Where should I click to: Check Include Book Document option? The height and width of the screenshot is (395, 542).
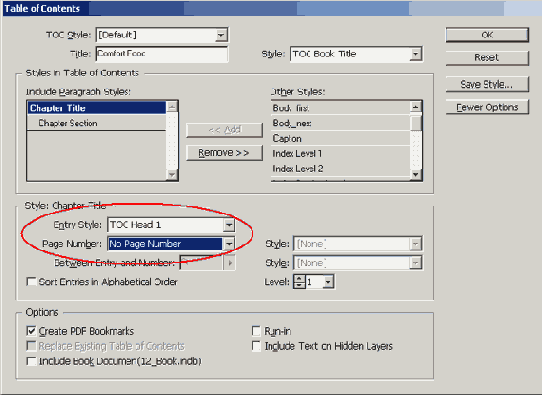coord(31,361)
